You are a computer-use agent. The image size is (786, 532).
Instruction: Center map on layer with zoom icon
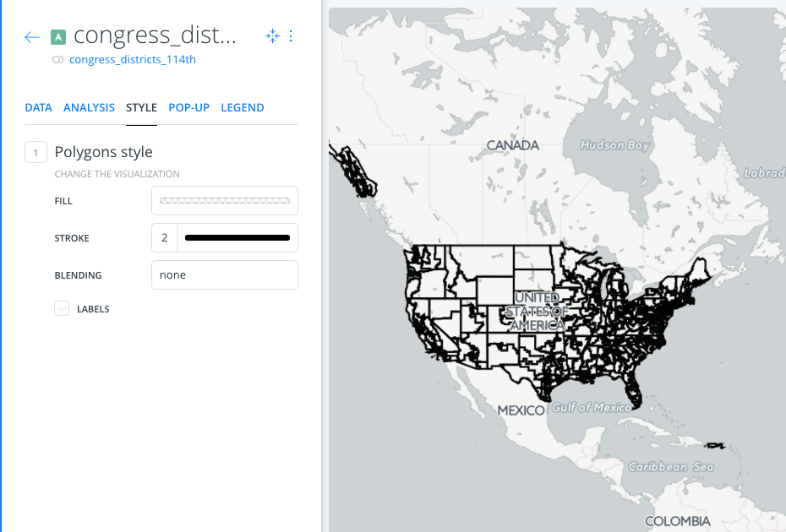coord(273,35)
